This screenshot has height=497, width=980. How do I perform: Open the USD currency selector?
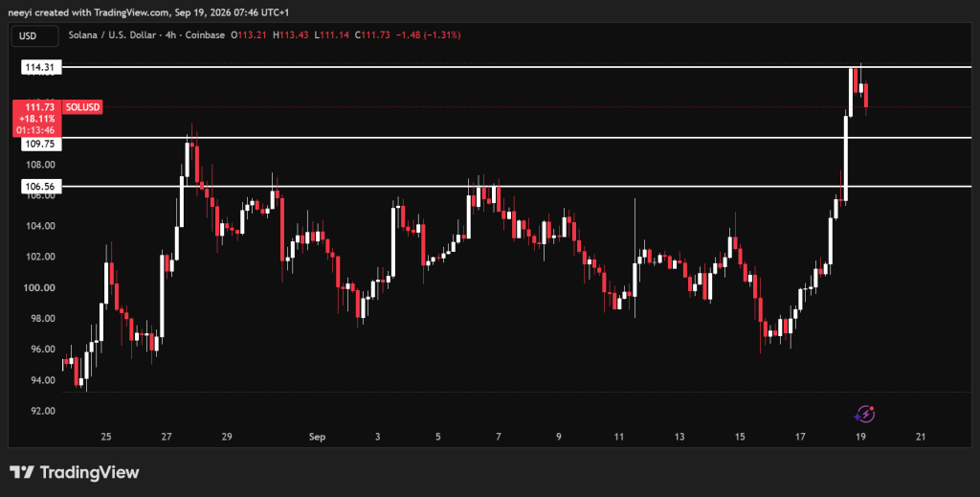35,35
